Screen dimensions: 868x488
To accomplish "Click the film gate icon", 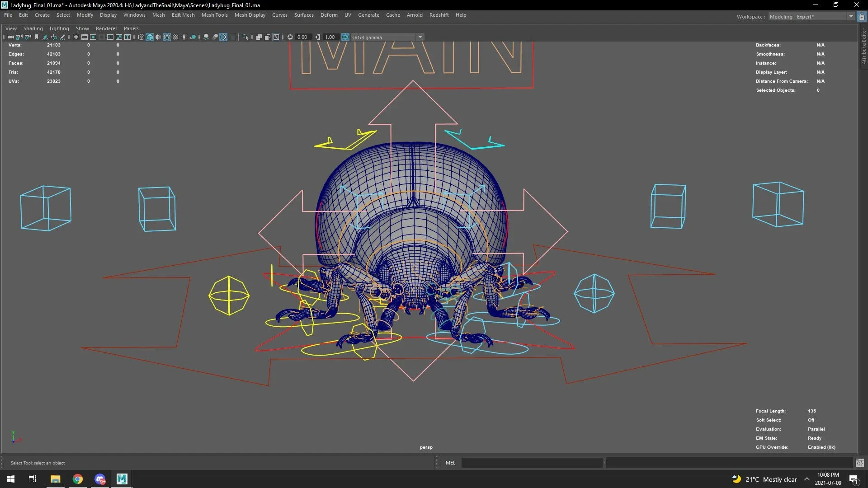I will pyautogui.click(x=85, y=37).
